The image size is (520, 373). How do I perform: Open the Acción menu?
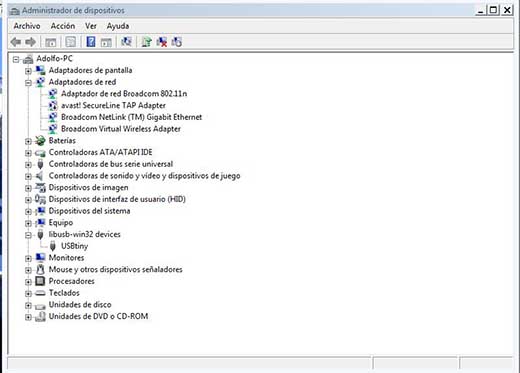[63, 26]
